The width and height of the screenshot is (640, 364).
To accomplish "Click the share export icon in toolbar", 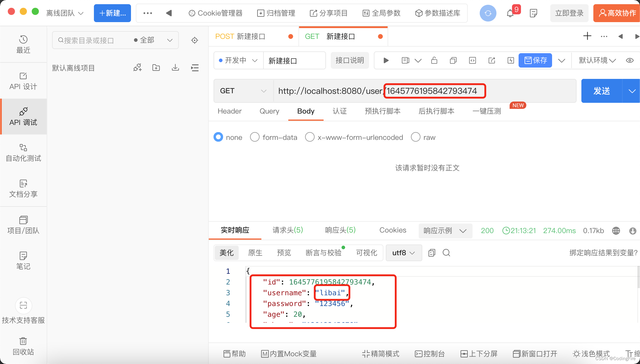I will pos(492,61).
